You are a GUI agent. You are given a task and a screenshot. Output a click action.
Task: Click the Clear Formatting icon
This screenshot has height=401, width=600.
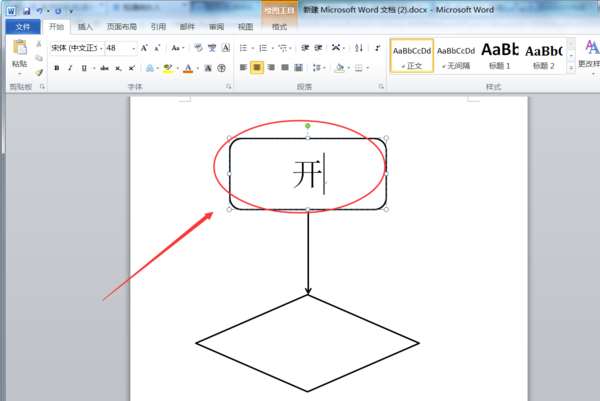click(198, 48)
